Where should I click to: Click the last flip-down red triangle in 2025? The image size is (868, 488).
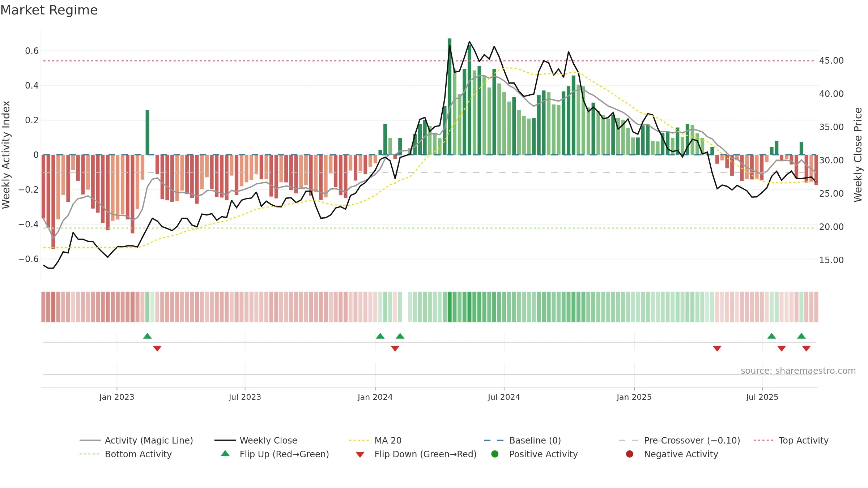806,348
